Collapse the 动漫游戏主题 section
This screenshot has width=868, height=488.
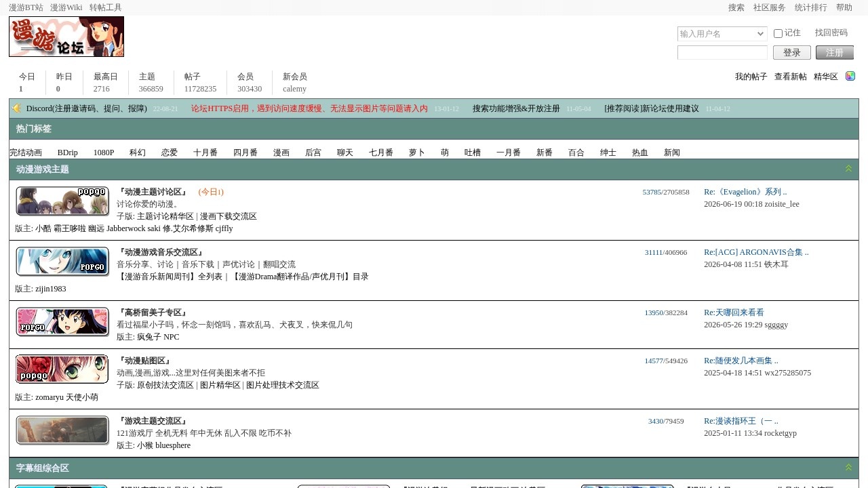pyautogui.click(x=848, y=169)
